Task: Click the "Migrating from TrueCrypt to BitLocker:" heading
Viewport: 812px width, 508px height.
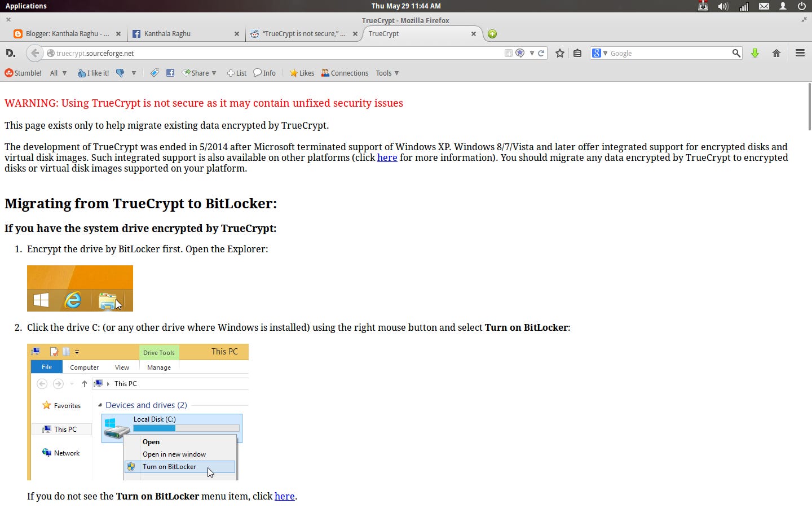Action: 141,203
